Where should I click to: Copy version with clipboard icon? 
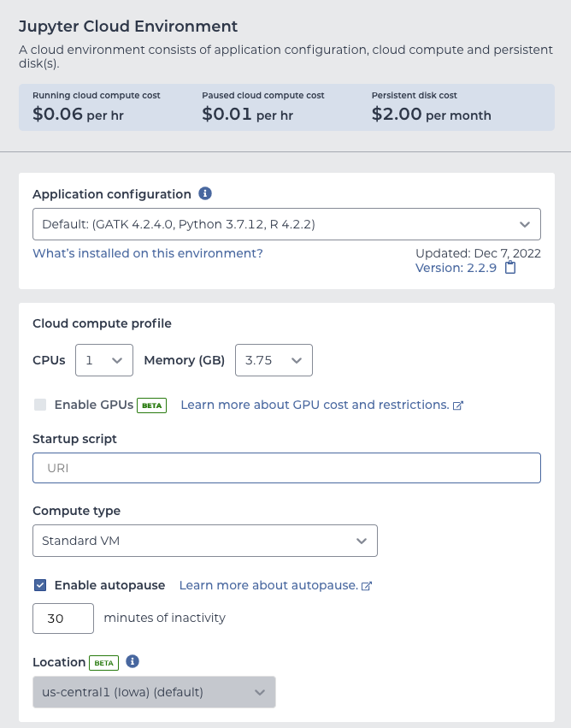[510, 268]
